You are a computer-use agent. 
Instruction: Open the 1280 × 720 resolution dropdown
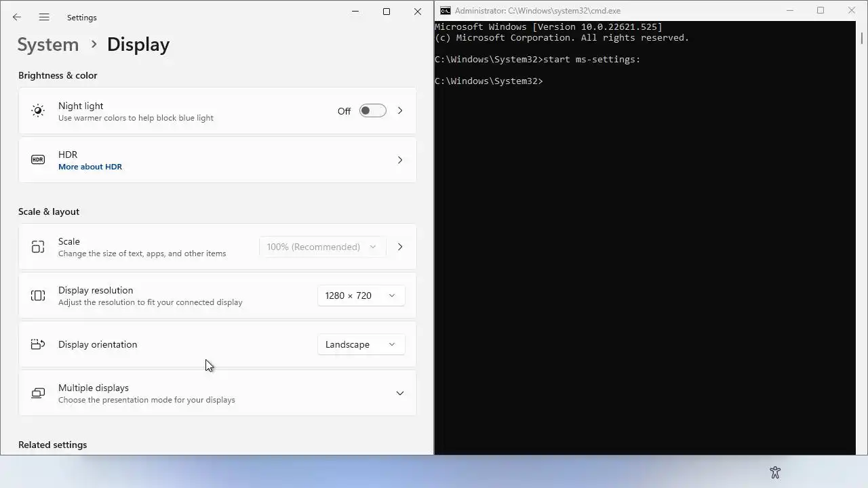pyautogui.click(x=361, y=296)
